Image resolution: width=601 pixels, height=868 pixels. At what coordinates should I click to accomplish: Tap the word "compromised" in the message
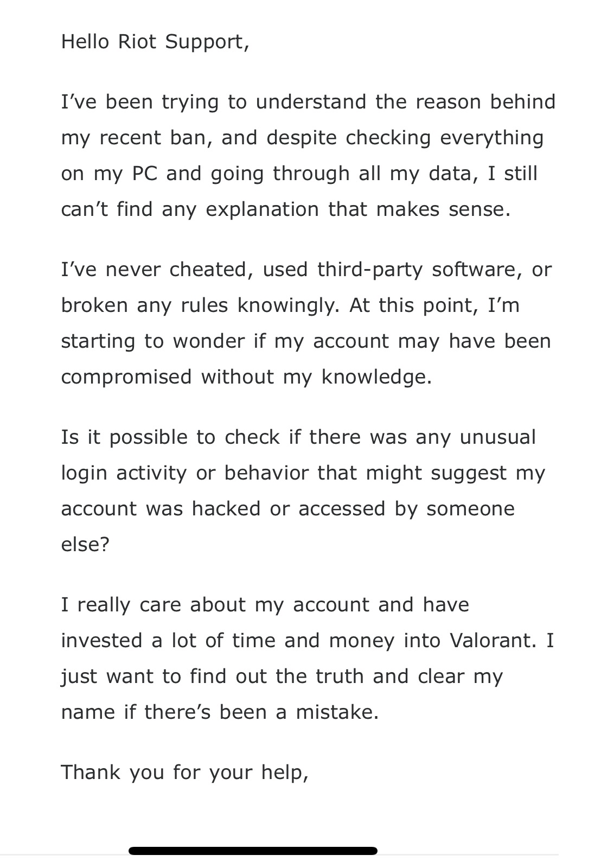pyautogui.click(x=126, y=376)
